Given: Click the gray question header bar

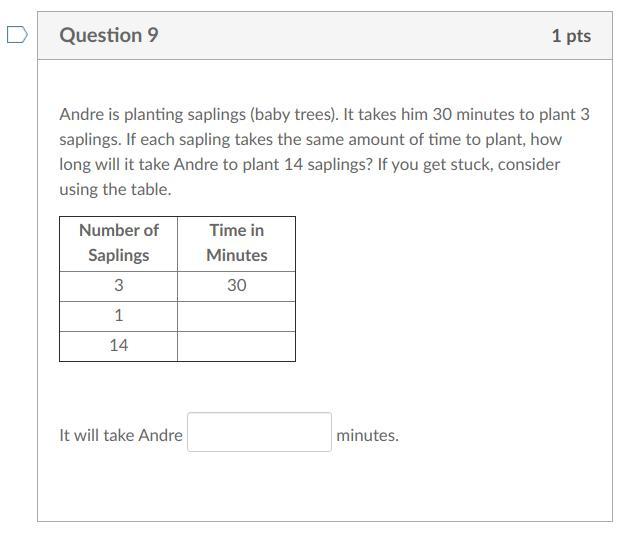Looking at the screenshot, I should click(325, 36).
